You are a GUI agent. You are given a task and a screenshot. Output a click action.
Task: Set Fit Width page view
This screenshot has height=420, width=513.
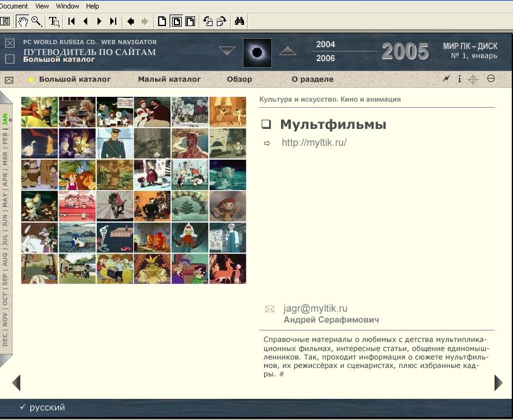pyautogui.click(x=190, y=22)
